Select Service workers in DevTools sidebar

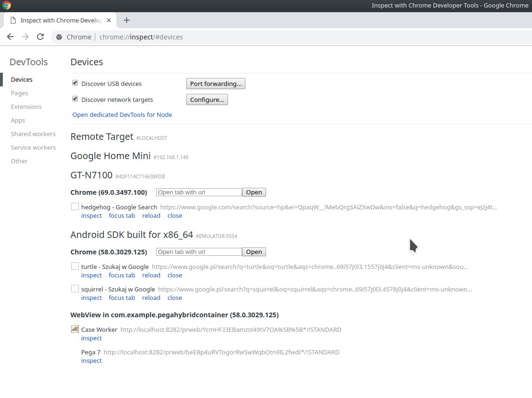pos(33,148)
